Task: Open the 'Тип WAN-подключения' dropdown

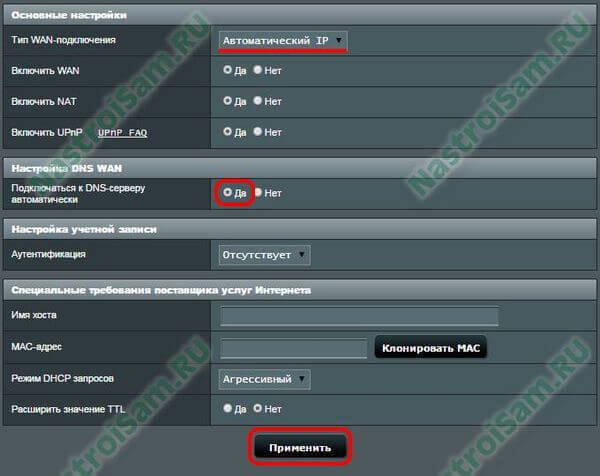Action: (283, 40)
